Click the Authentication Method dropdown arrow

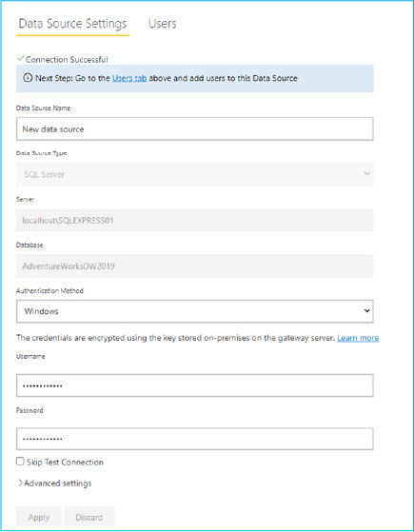366,311
